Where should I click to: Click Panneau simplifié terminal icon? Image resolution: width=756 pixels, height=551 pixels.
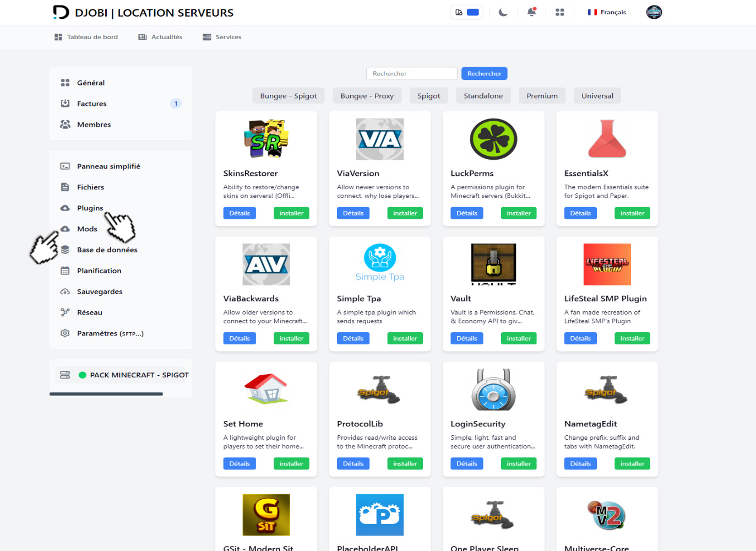tap(65, 166)
